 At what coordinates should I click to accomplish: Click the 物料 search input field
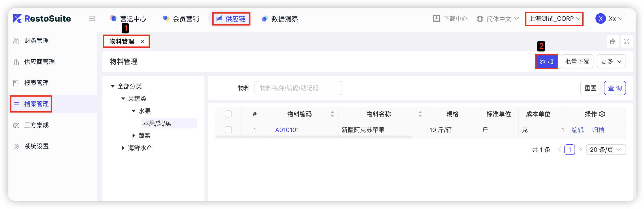[298, 88]
